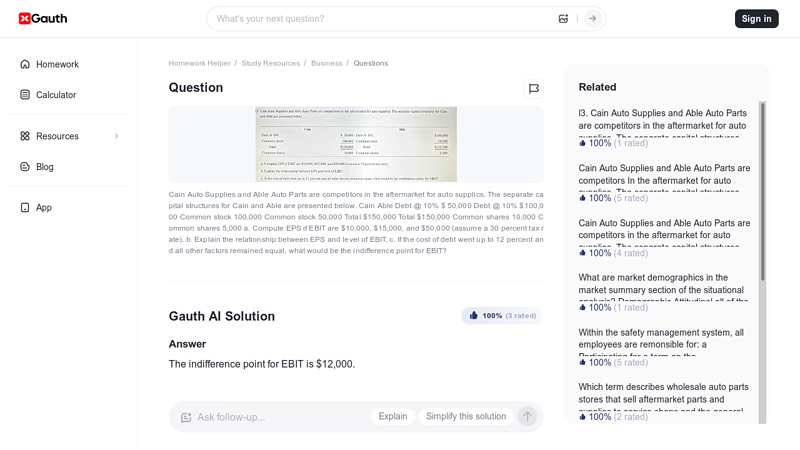Send follow-up with the up arrow button
The height and width of the screenshot is (450, 800).
[x=527, y=416]
